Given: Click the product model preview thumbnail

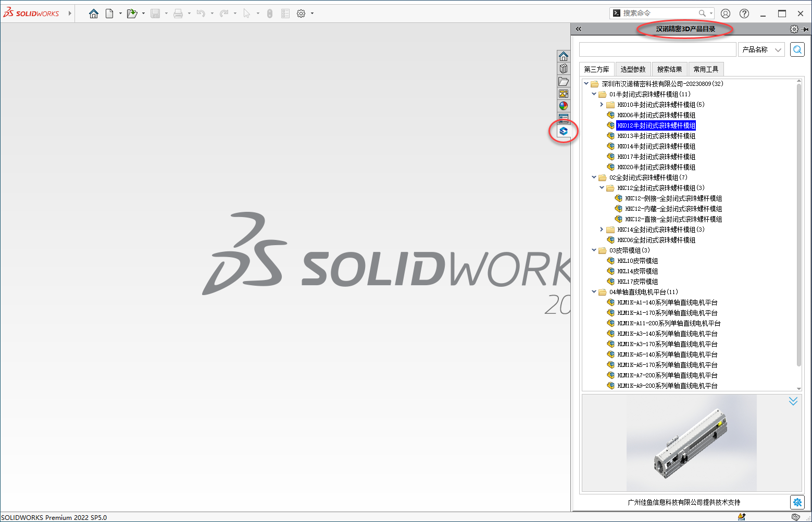Looking at the screenshot, I should tap(692, 443).
